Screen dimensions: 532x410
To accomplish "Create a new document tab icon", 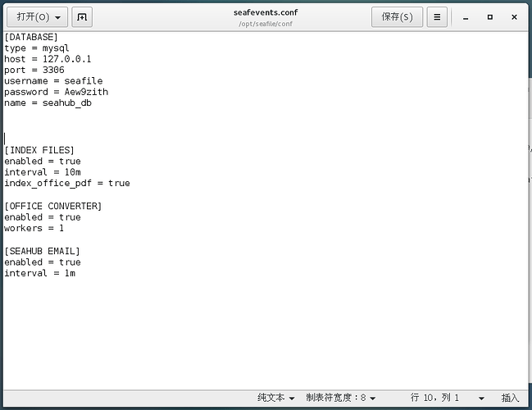I will 82,16.
